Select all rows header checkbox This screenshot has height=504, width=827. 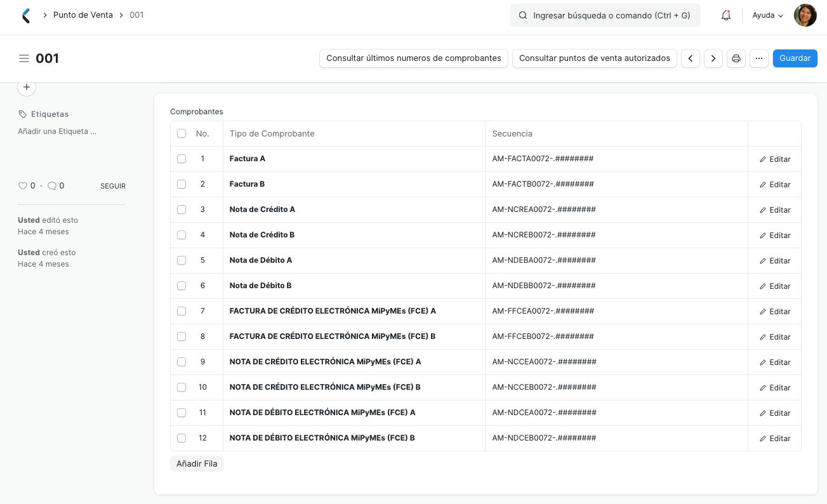click(x=182, y=133)
